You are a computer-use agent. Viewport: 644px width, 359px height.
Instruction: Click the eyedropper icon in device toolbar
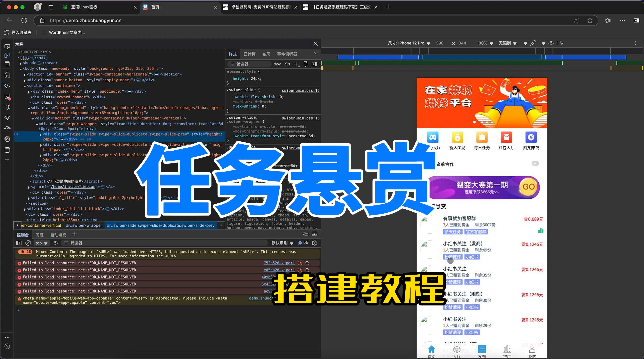pyautogui.click(x=533, y=43)
